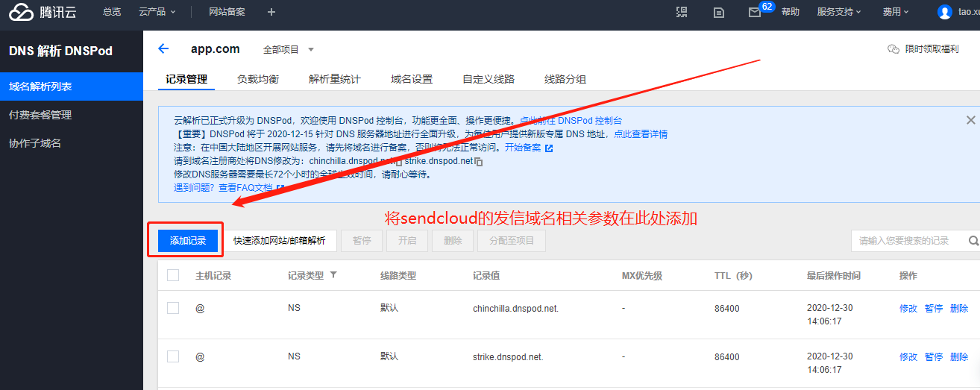The height and width of the screenshot is (390, 980).
Task: Click 删除 for strike.dnspod.net. record
Action: pos(959,356)
